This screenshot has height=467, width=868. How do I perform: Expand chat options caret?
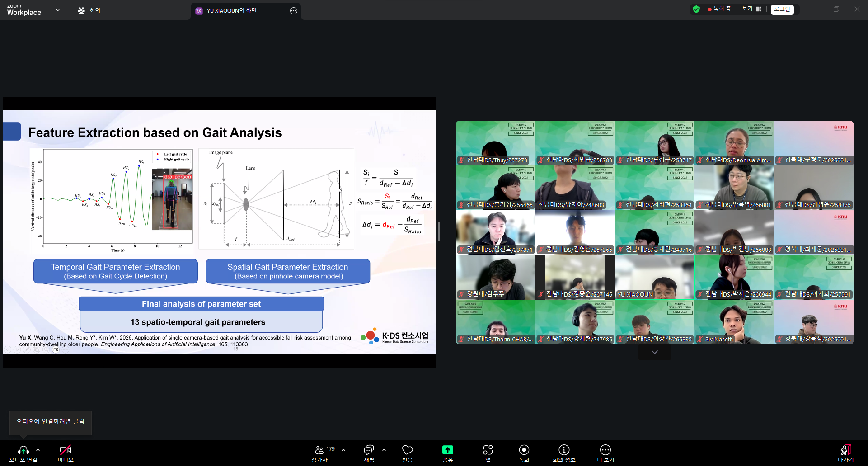click(x=384, y=450)
